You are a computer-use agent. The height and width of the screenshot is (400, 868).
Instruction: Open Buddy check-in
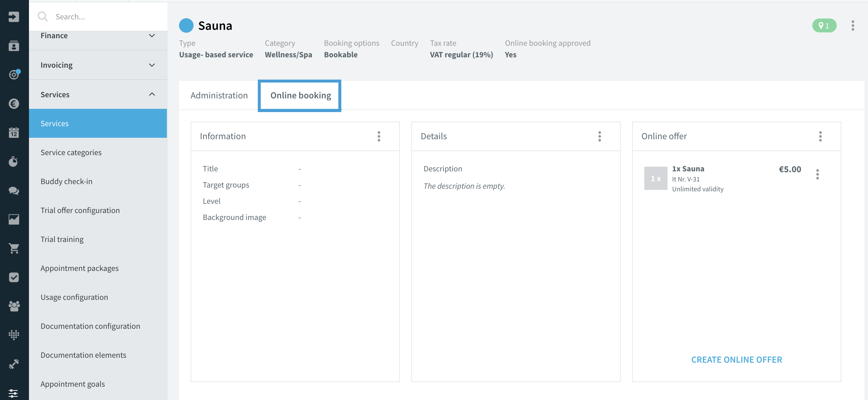point(98,181)
